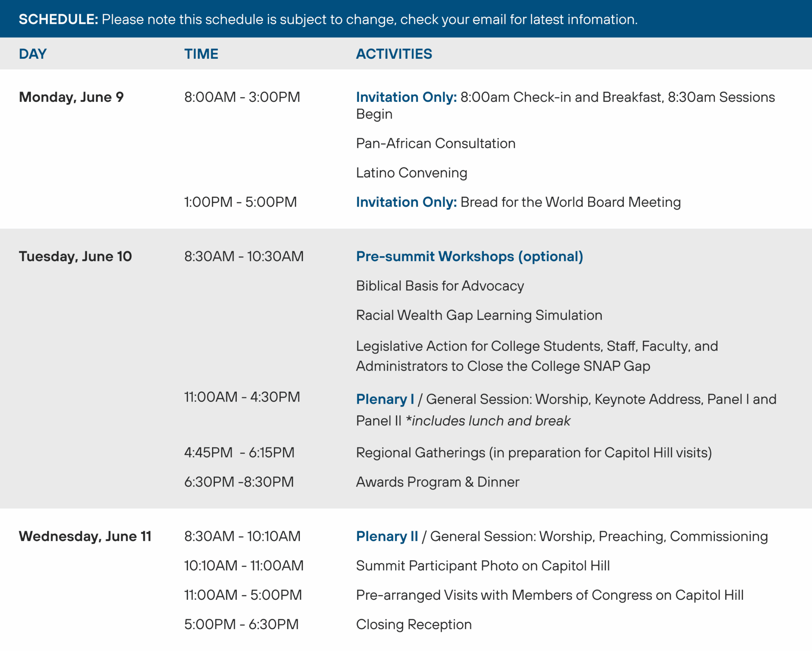Select Awards Program & Dinner entry
This screenshot has width=812, height=651.
[x=438, y=482]
